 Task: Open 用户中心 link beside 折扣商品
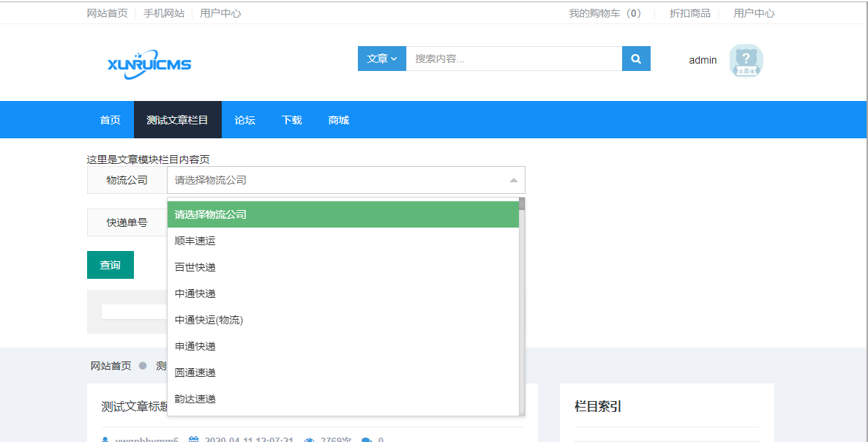pos(754,13)
